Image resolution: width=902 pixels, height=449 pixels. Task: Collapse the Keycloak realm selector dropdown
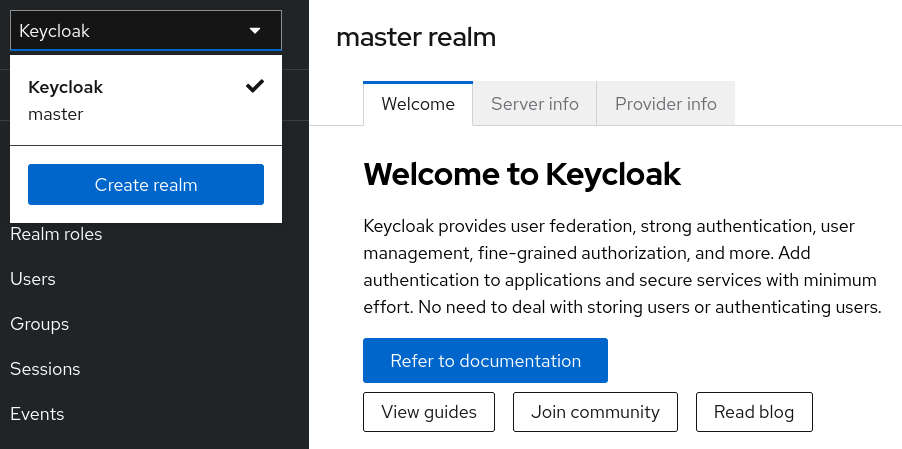[146, 30]
